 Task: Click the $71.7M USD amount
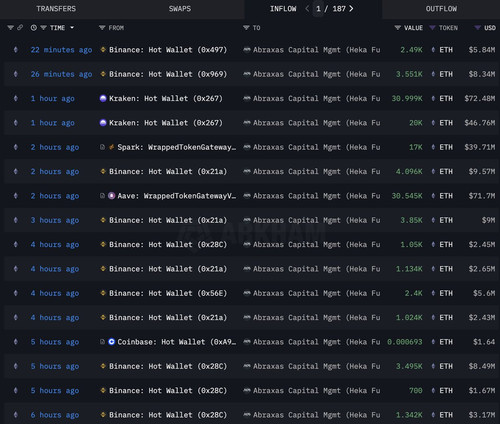pos(482,196)
